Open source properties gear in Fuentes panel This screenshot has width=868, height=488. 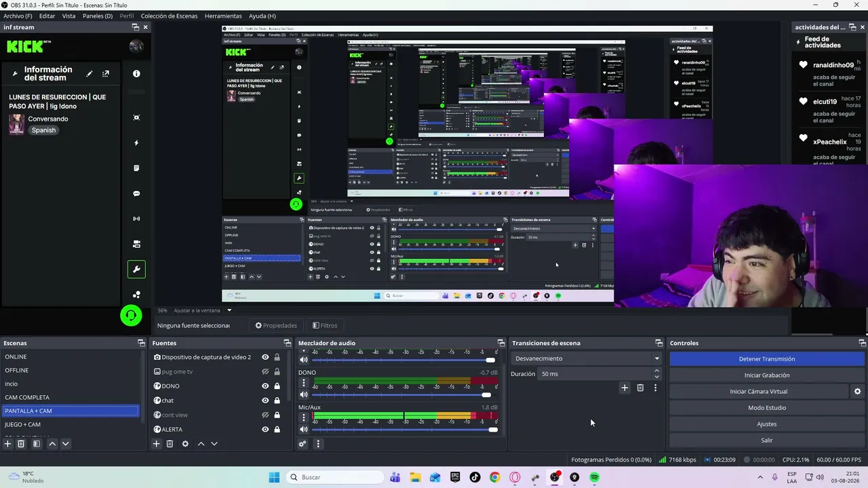[185, 444]
